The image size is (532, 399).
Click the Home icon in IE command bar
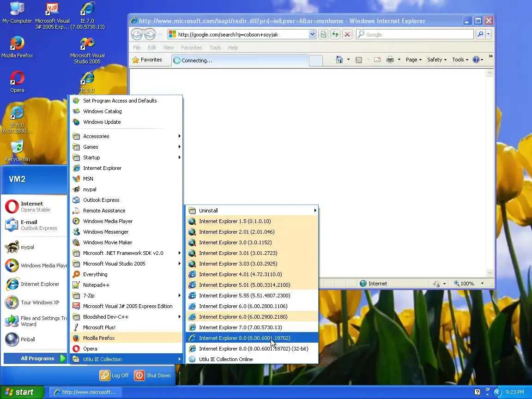(339, 60)
